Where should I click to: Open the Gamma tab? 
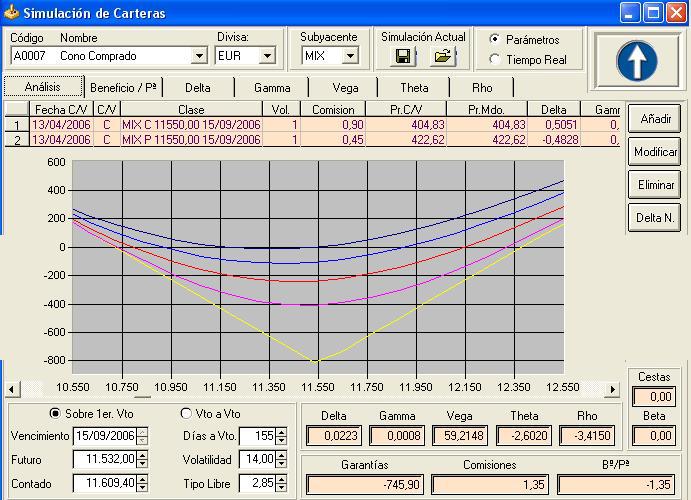[272, 88]
